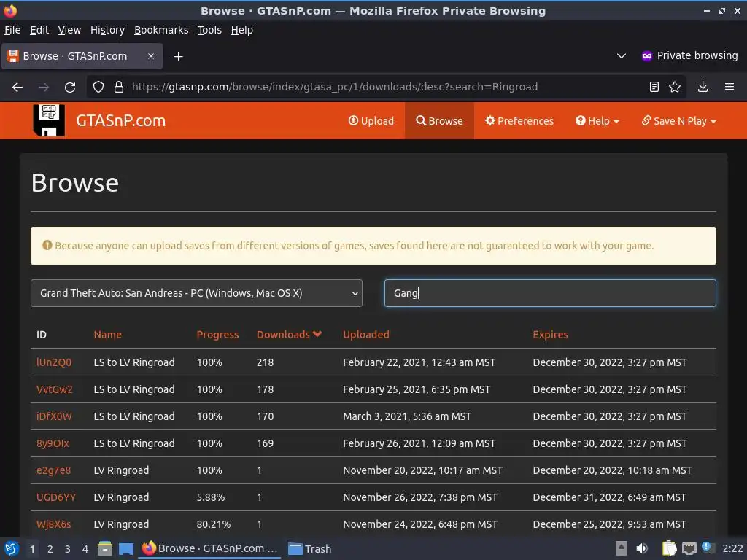Open the Edit menu
747x560 pixels.
coord(39,30)
